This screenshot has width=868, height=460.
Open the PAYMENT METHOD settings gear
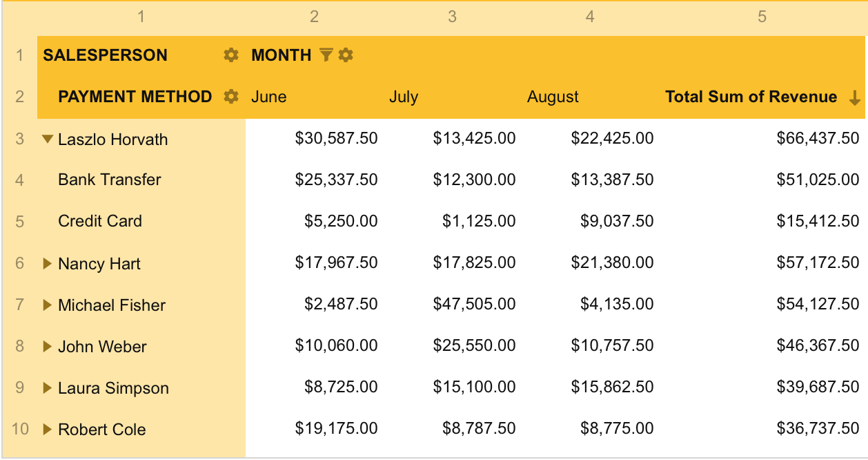(230, 97)
